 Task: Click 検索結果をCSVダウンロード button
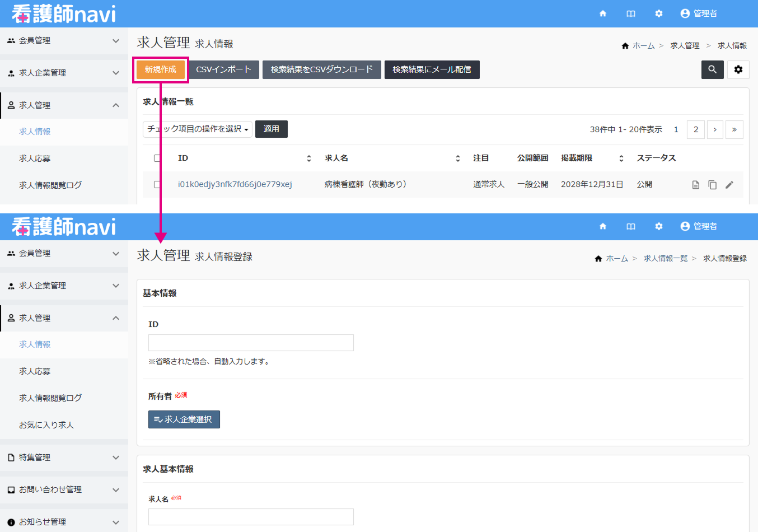[322, 69]
